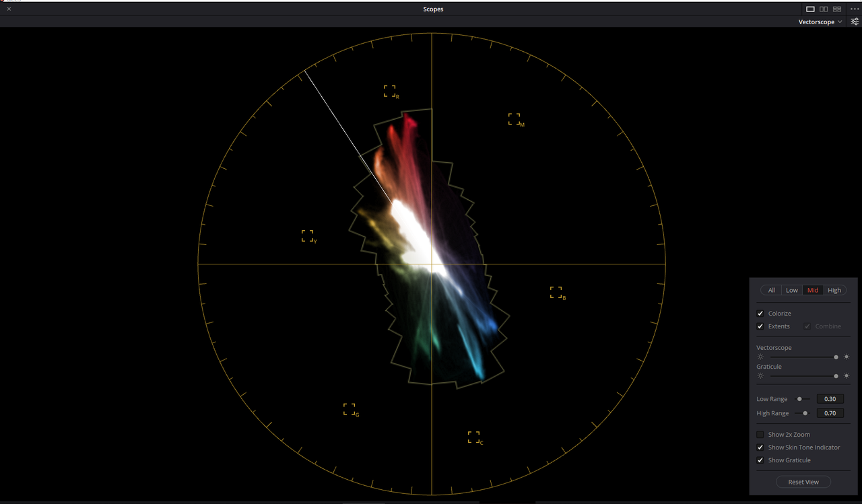This screenshot has width=862, height=504.
Task: Click the Graticule brightness slider handle
Action: click(x=836, y=376)
